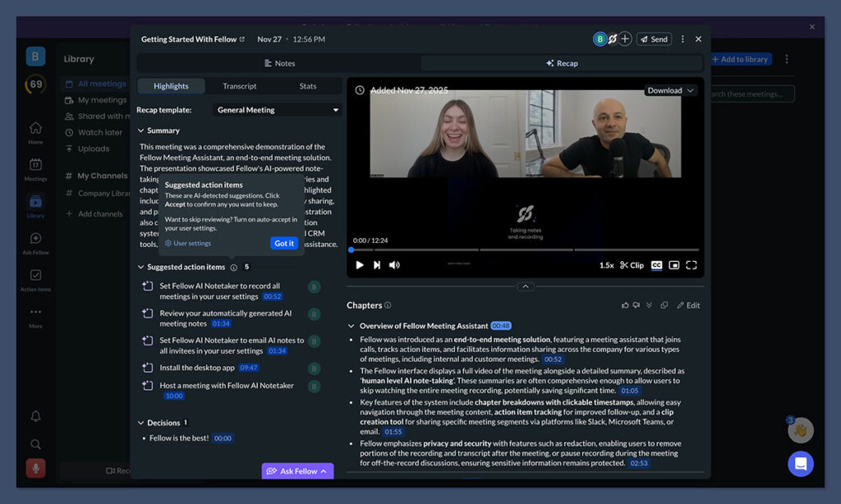Screen dimensions: 841x504
Task: Copy the chapter summaries
Action: [x=665, y=305]
